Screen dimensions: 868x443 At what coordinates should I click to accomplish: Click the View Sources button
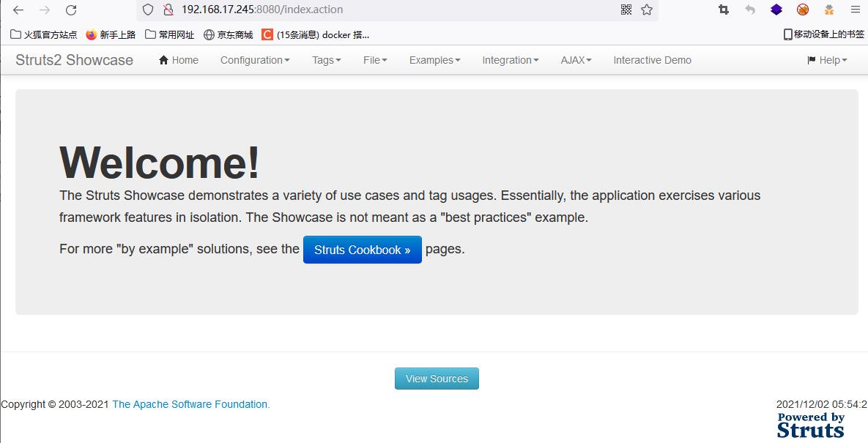pos(437,379)
